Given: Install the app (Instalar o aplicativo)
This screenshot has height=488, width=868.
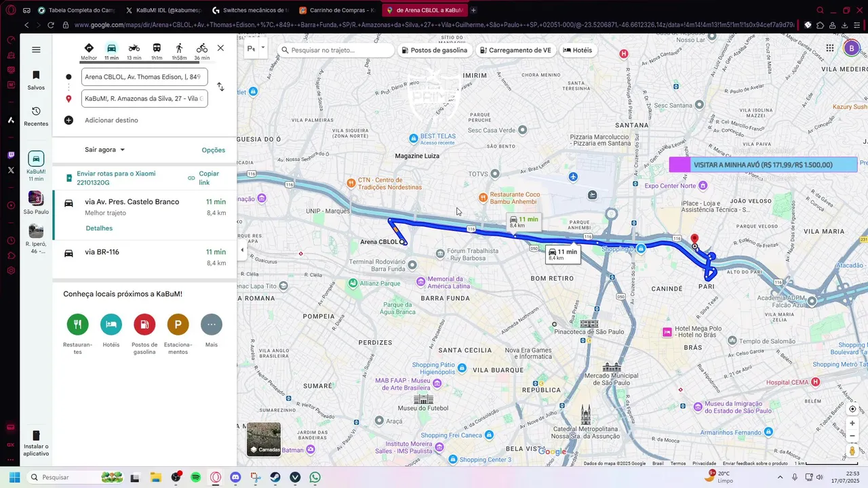Looking at the screenshot, I should pyautogui.click(x=36, y=443).
